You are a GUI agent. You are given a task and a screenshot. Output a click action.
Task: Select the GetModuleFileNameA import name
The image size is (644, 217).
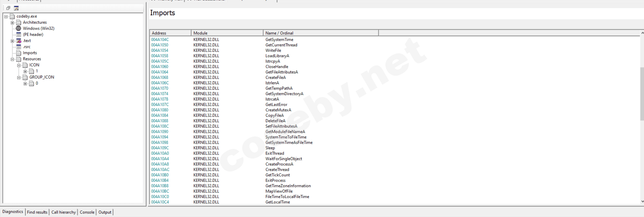pyautogui.click(x=285, y=132)
